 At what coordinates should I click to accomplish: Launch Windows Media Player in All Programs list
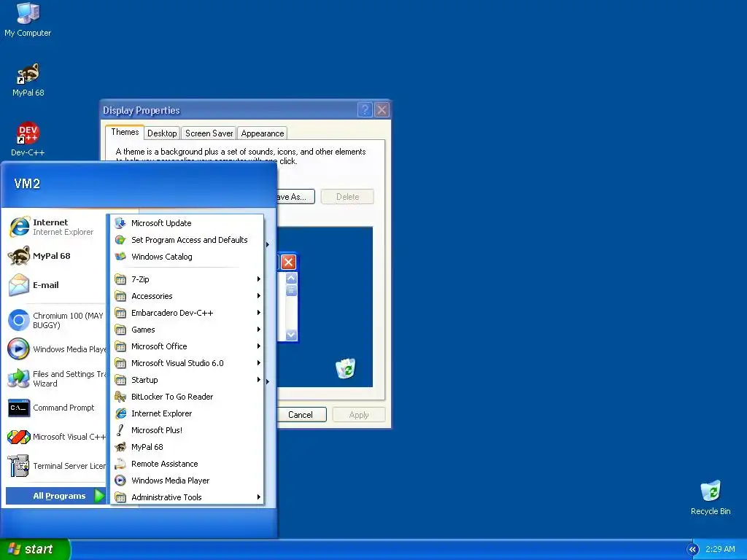coord(187,481)
